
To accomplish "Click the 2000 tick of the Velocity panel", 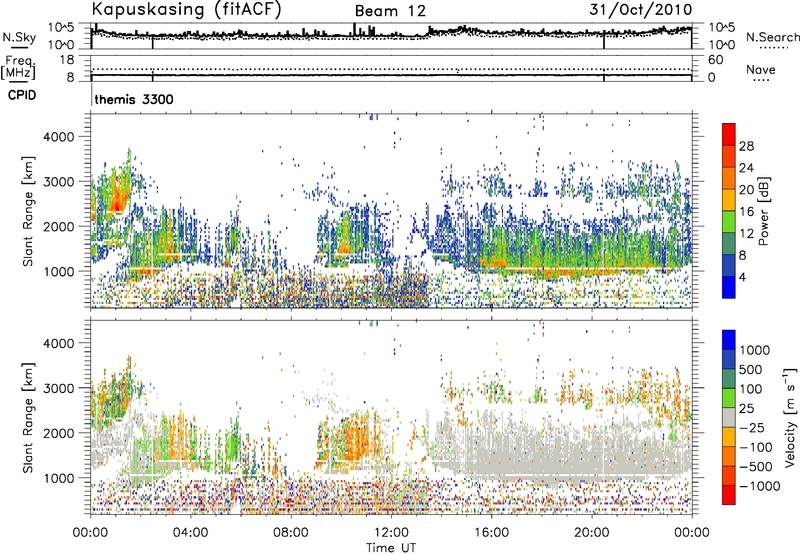I will (x=58, y=433).
